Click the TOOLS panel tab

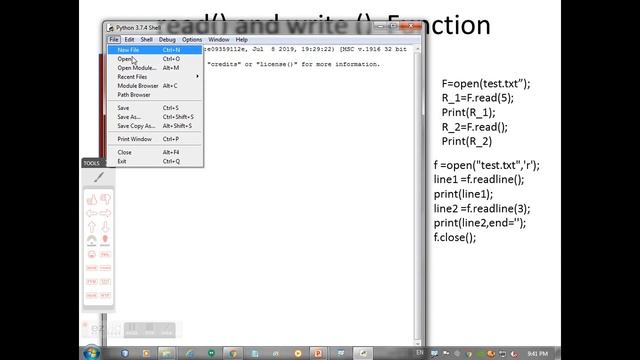pyautogui.click(x=93, y=163)
